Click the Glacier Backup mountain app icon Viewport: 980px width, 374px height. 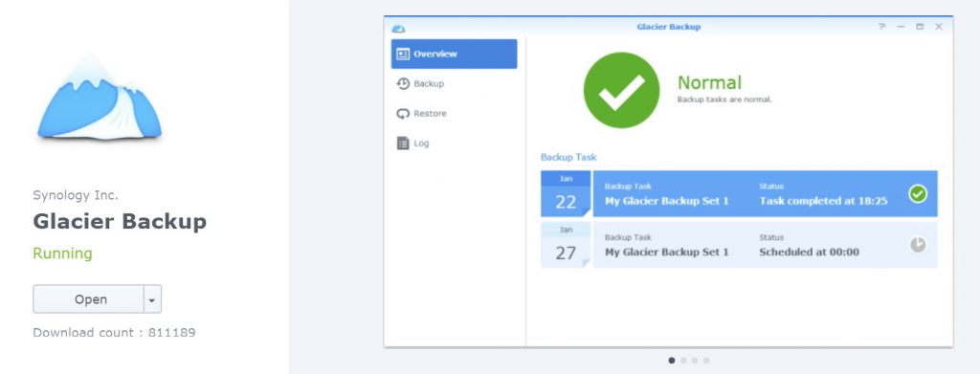99,98
